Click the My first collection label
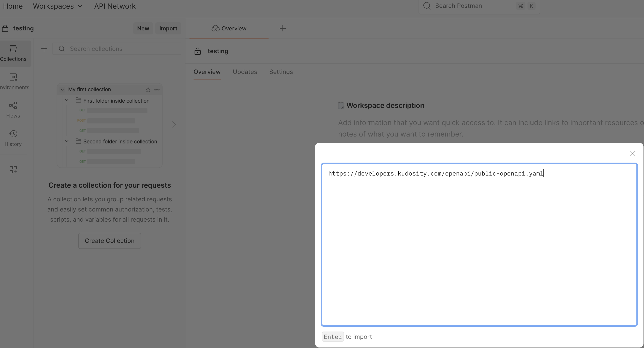 pyautogui.click(x=89, y=89)
